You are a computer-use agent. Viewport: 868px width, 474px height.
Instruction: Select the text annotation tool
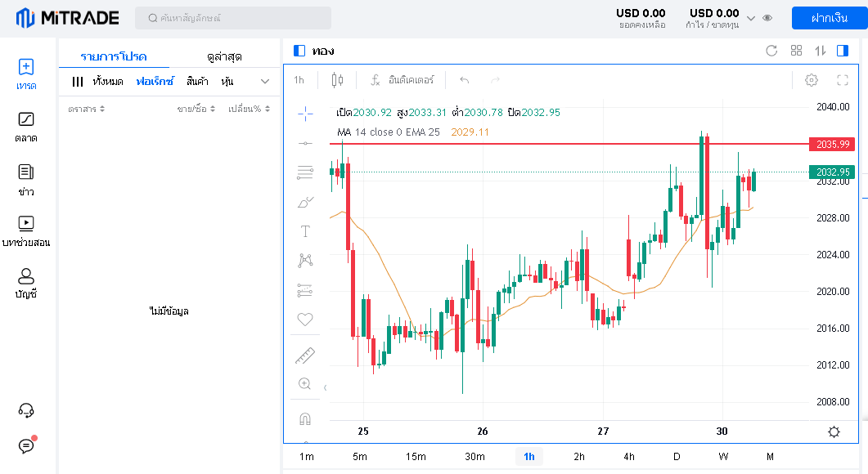tap(305, 231)
